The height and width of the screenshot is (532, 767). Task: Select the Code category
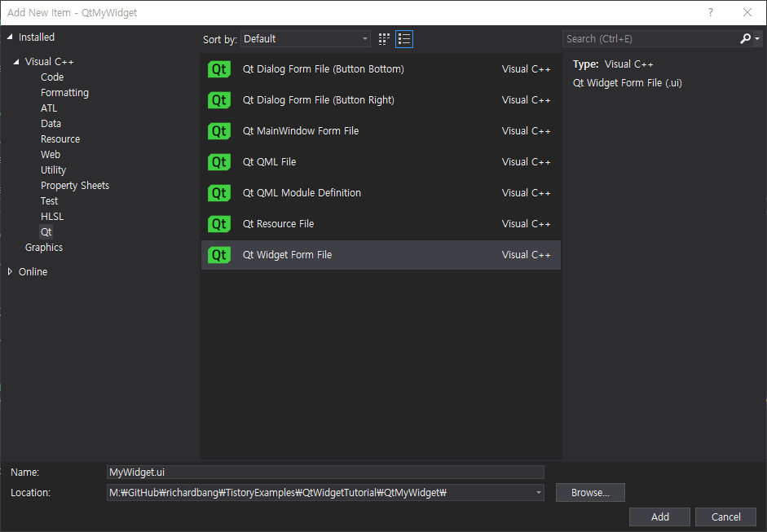(52, 77)
